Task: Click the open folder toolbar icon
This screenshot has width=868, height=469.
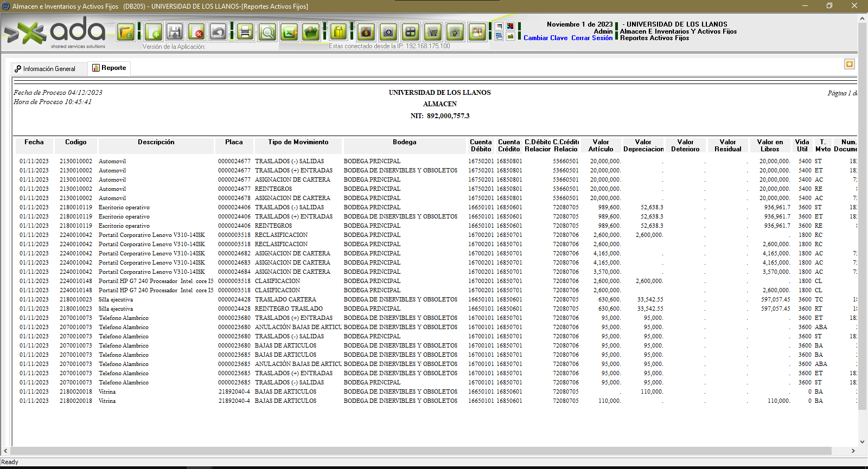Action: coord(126,33)
